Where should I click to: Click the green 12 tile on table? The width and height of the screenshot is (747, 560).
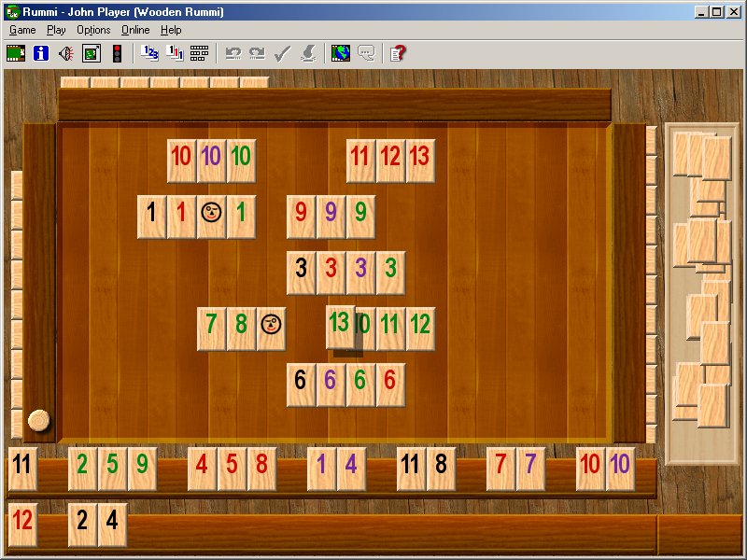click(420, 329)
